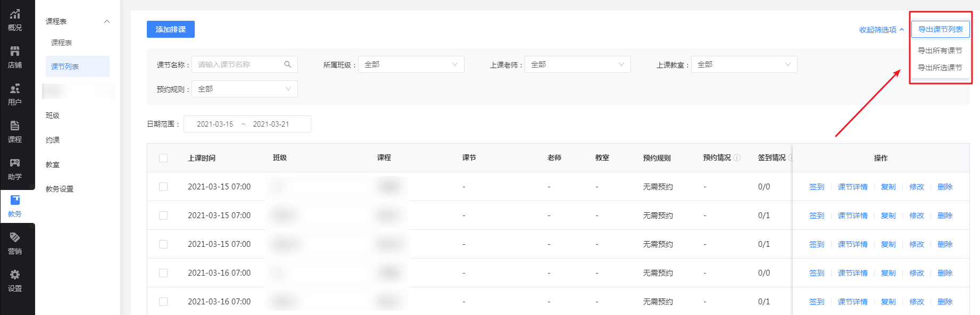Image resolution: width=980 pixels, height=315 pixels.
Task: Click the 添加排课 button
Action: [x=170, y=29]
